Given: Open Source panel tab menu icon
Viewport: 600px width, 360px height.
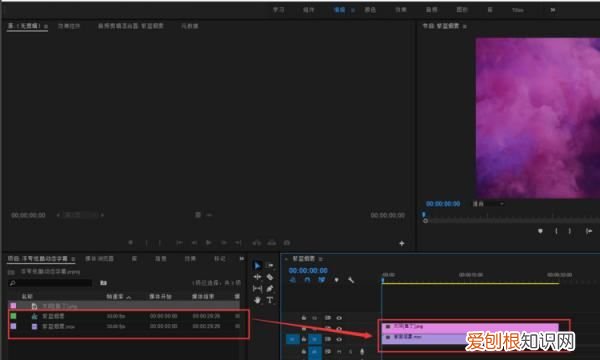Looking at the screenshot, I should click(x=46, y=26).
